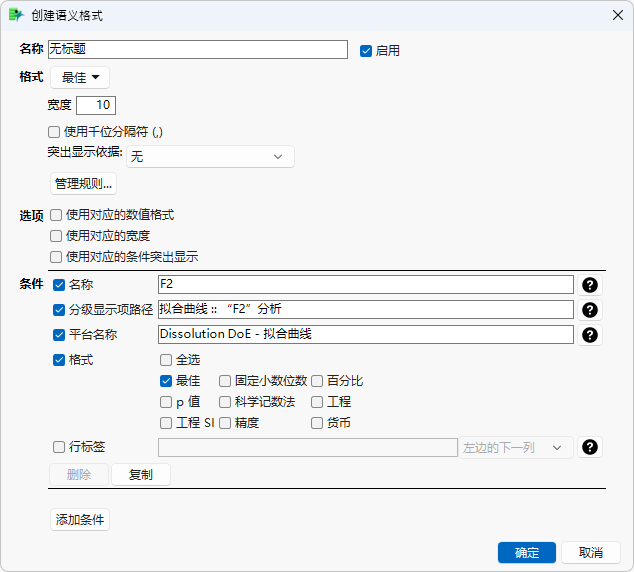Enable the 行标签 condition
634x572 pixels.
coord(59,447)
